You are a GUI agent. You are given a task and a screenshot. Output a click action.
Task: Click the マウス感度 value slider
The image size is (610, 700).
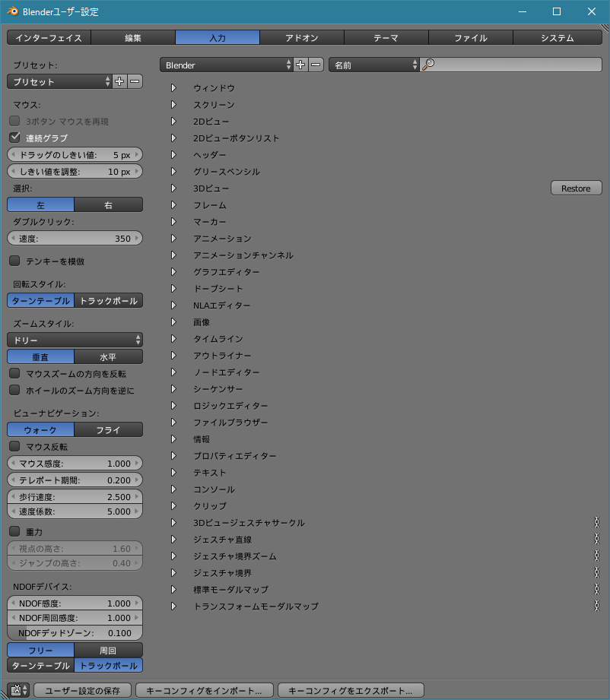(x=75, y=464)
